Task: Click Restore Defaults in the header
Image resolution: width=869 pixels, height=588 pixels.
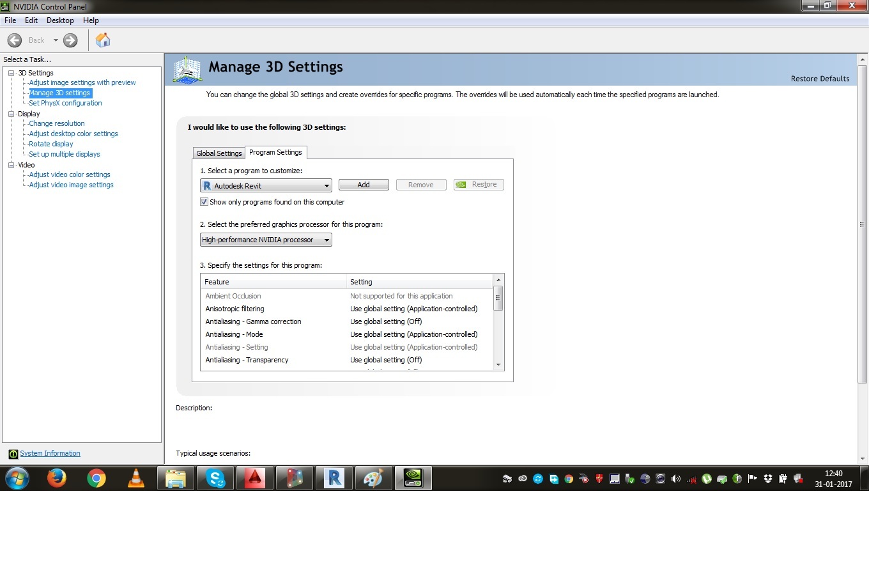Action: click(x=820, y=79)
